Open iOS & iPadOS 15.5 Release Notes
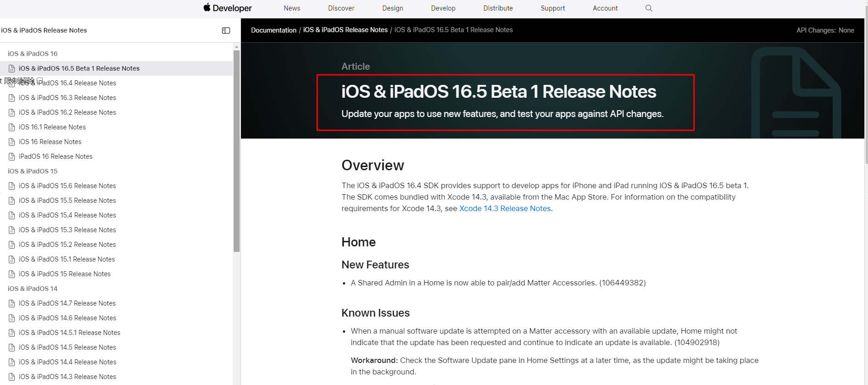This screenshot has width=868, height=385. tap(67, 201)
